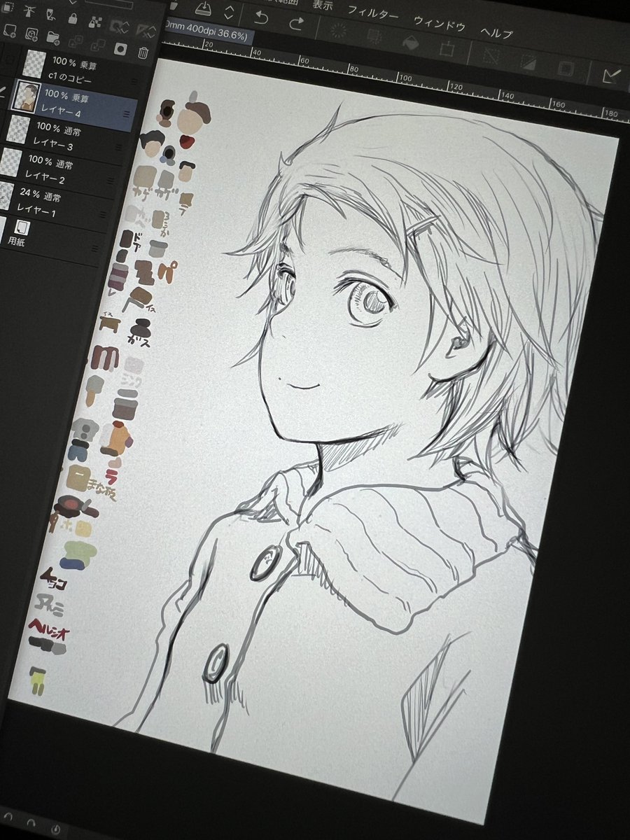
Task: Click the Create Layer Mask icon
Action: point(120,48)
